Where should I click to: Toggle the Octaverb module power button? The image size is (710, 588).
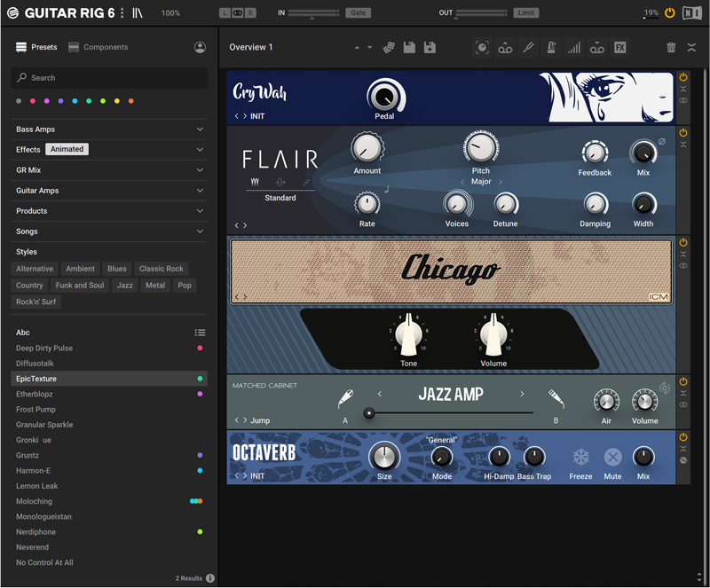[683, 437]
